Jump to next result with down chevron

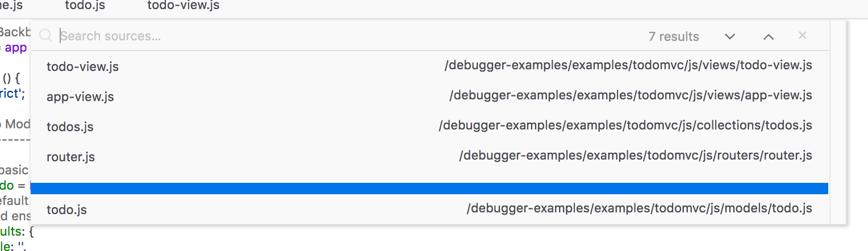point(730,37)
